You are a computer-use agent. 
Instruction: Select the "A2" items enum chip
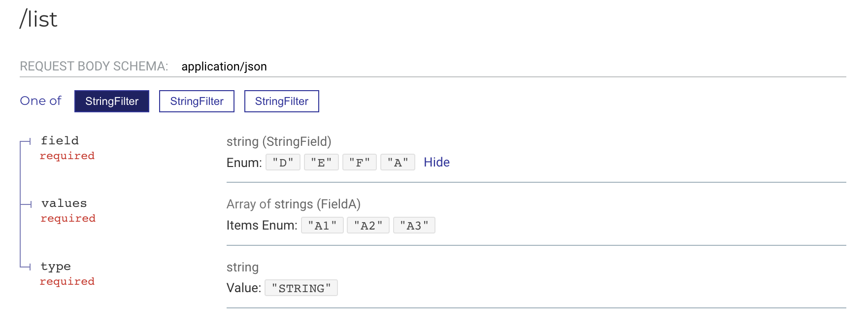pos(368,225)
